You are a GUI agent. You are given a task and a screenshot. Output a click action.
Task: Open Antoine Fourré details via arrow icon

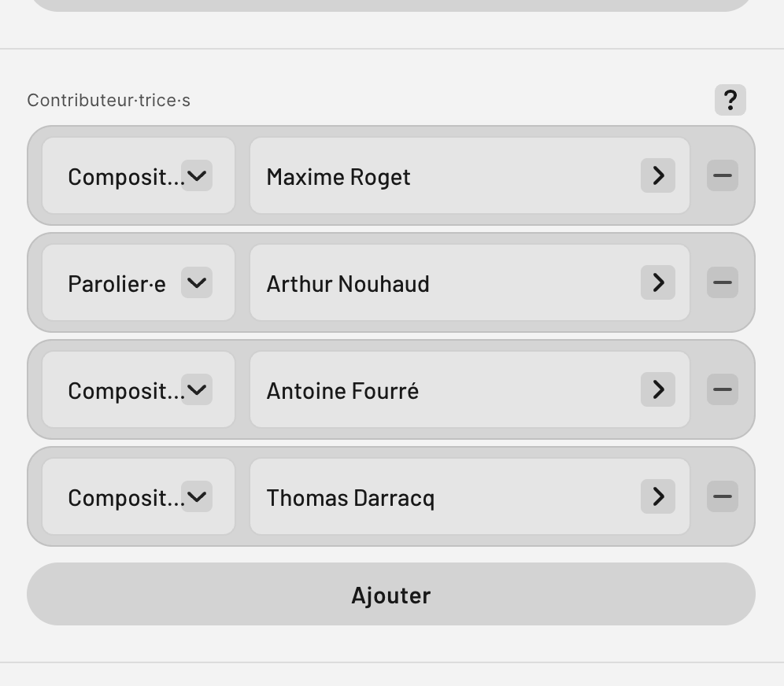[658, 389]
